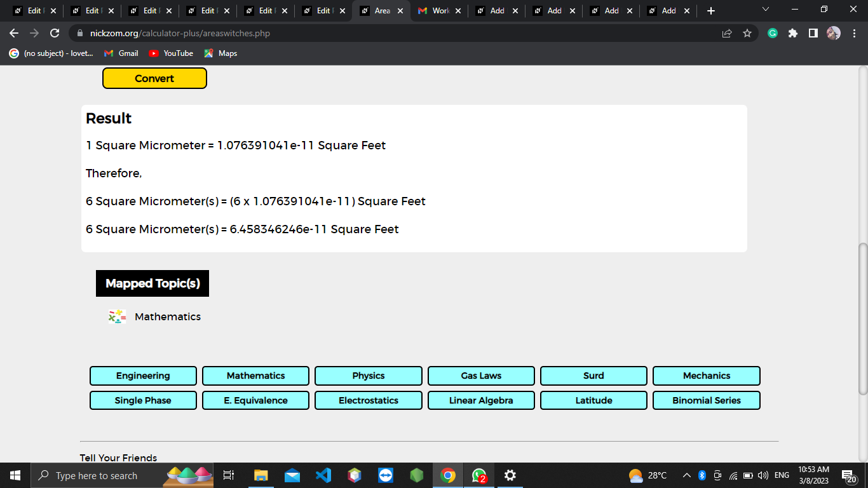The width and height of the screenshot is (868, 488).
Task: Click the '6.458346246e-11 Square Feet' result line
Action: (242, 229)
